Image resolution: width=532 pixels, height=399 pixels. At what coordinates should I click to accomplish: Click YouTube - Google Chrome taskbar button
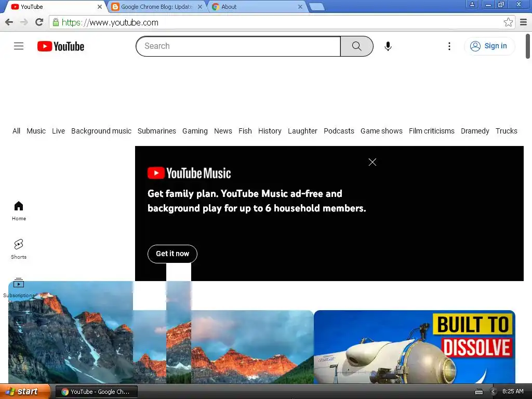(x=96, y=392)
